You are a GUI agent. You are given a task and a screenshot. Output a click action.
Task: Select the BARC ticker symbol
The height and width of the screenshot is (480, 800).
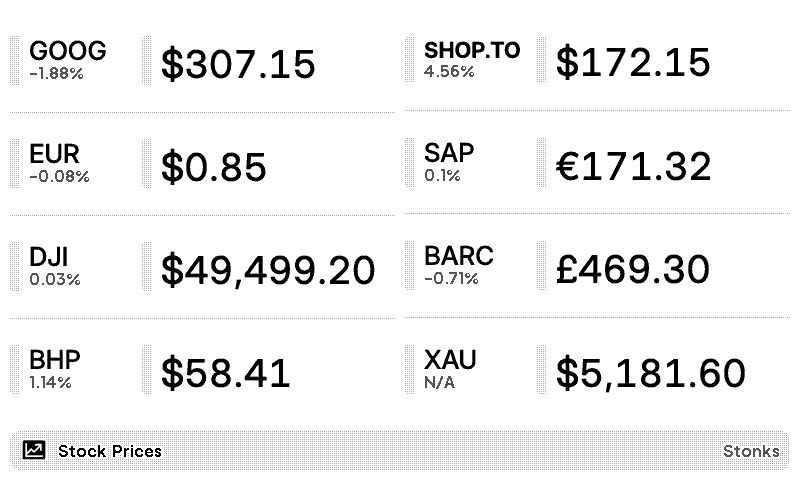[459, 256]
